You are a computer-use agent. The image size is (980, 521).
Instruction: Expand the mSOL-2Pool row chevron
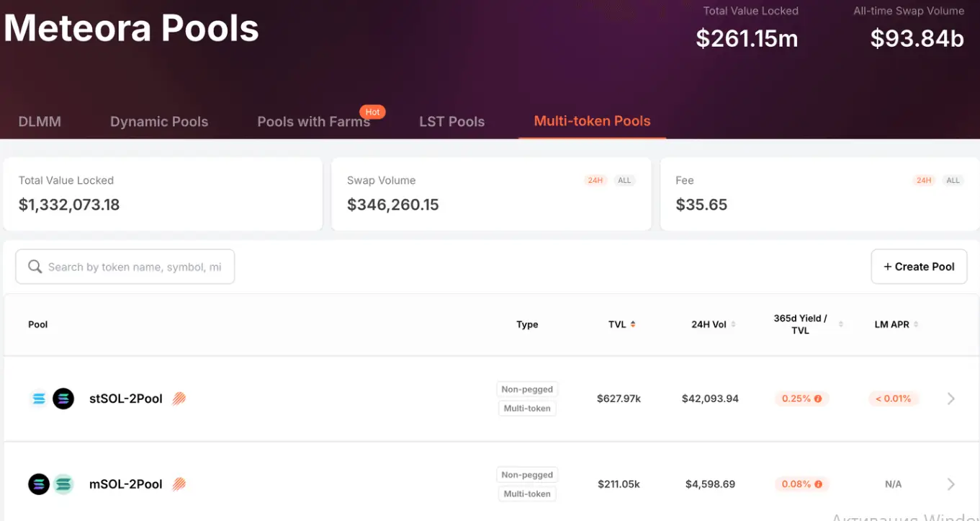950,484
